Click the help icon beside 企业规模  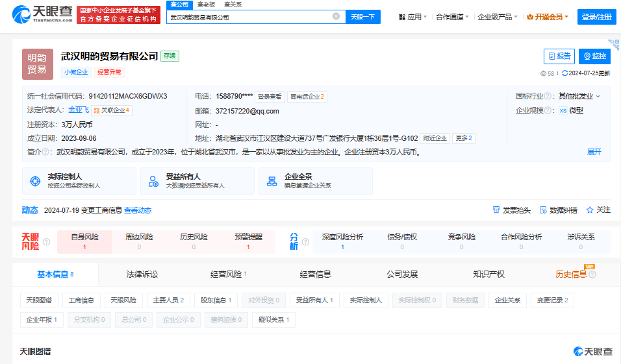548,110
